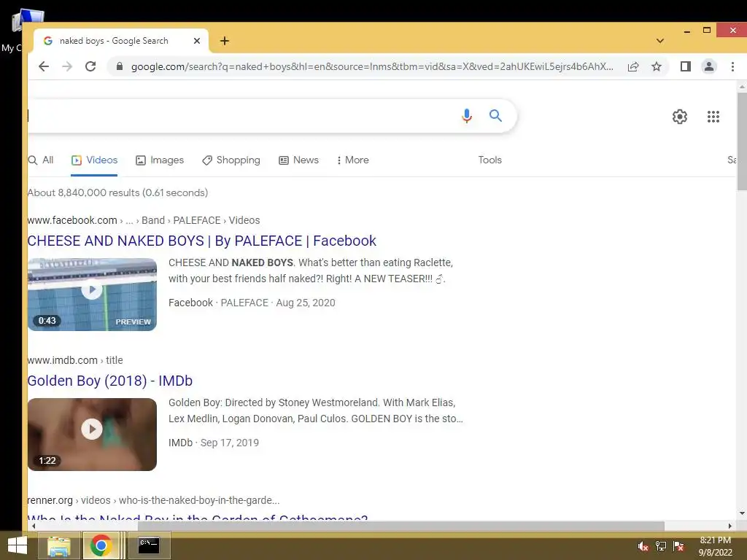Screen dimensions: 747x560
Task: Maximize the Chrome window
Action: pyautogui.click(x=707, y=31)
